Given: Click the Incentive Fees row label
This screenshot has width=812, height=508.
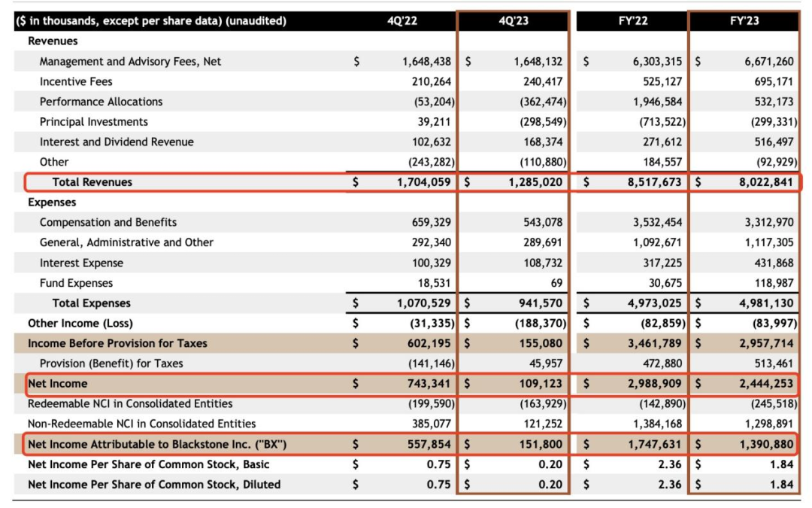Looking at the screenshot, I should 77,81.
